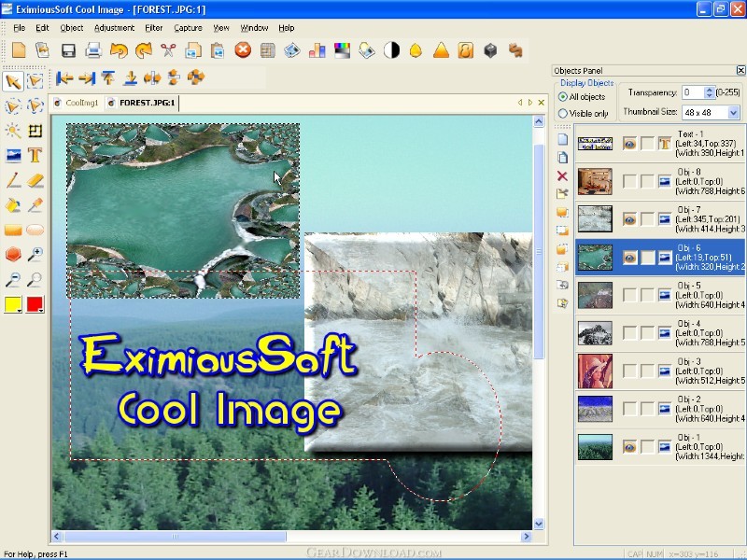Select the Eraser tool
This screenshot has width=747, height=560.
coord(35,180)
